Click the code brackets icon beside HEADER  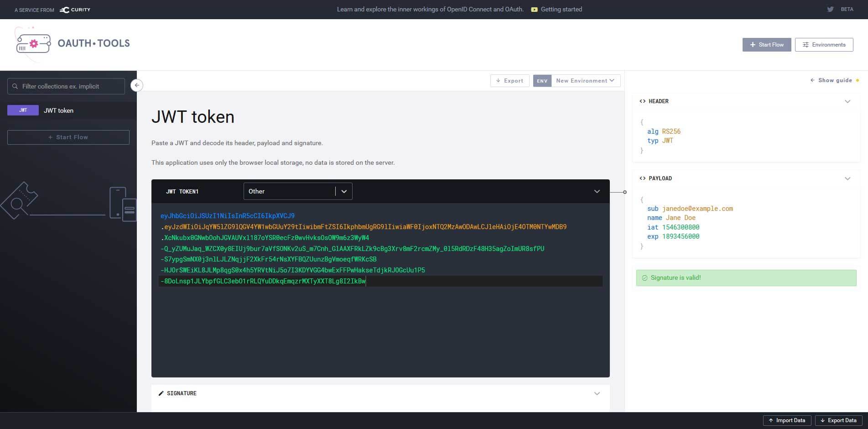coord(642,101)
